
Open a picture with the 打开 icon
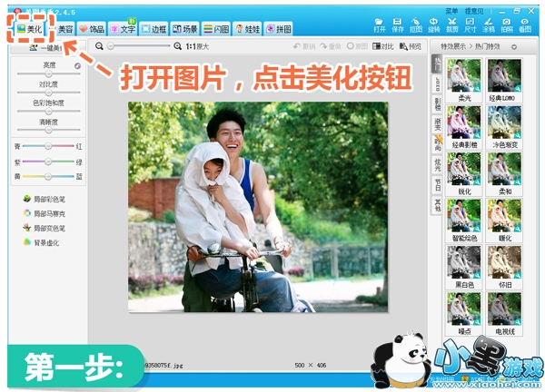[x=380, y=25]
